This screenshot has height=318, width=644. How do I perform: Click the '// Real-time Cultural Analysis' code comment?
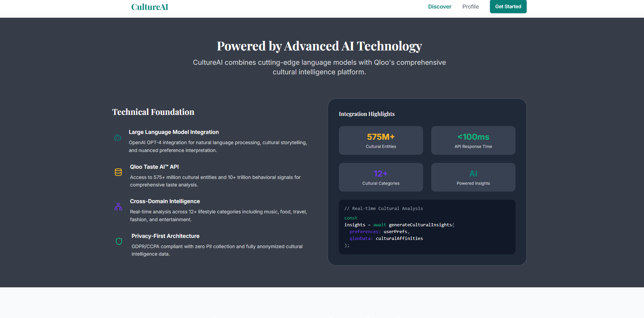pyautogui.click(x=384, y=208)
